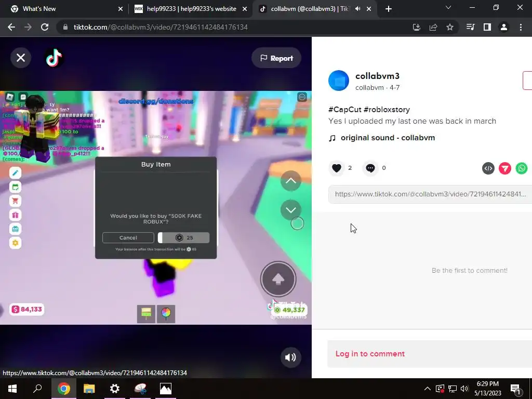The width and height of the screenshot is (532, 399).
Task: Click the TikTok logo icon
Action: [54, 58]
